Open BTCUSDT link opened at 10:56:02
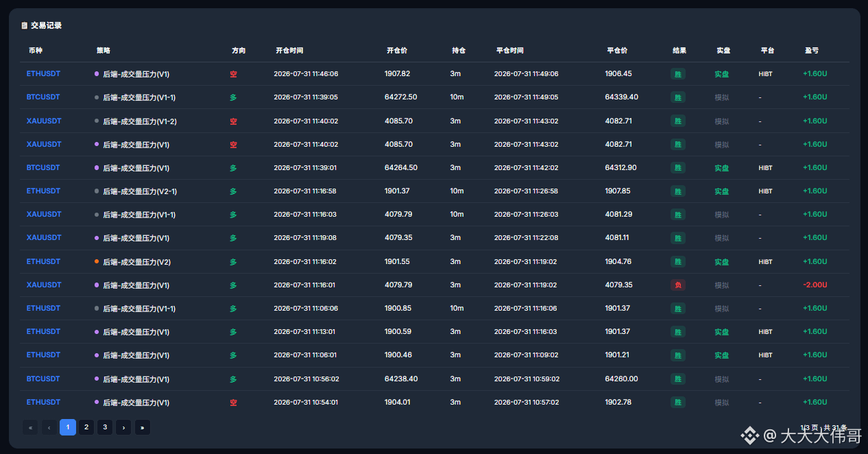The height and width of the screenshot is (454, 868). coord(43,379)
